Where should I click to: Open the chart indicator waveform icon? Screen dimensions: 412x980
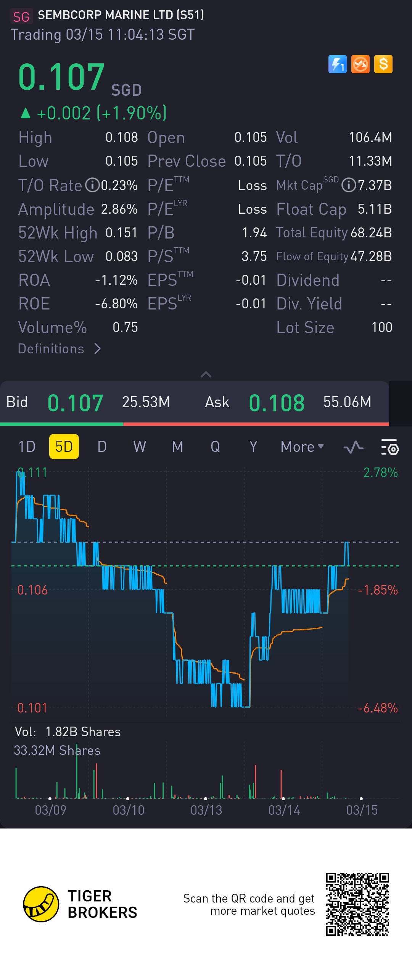point(353,447)
